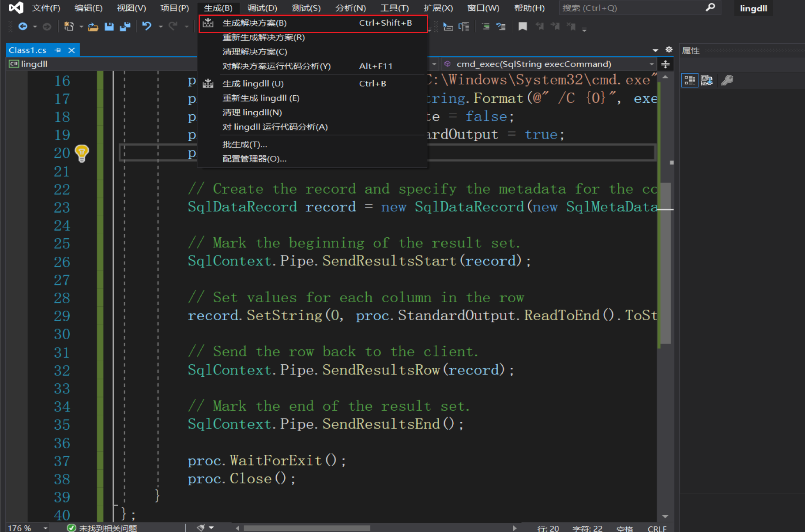Open the Extensions (扩展) menu

coord(438,8)
